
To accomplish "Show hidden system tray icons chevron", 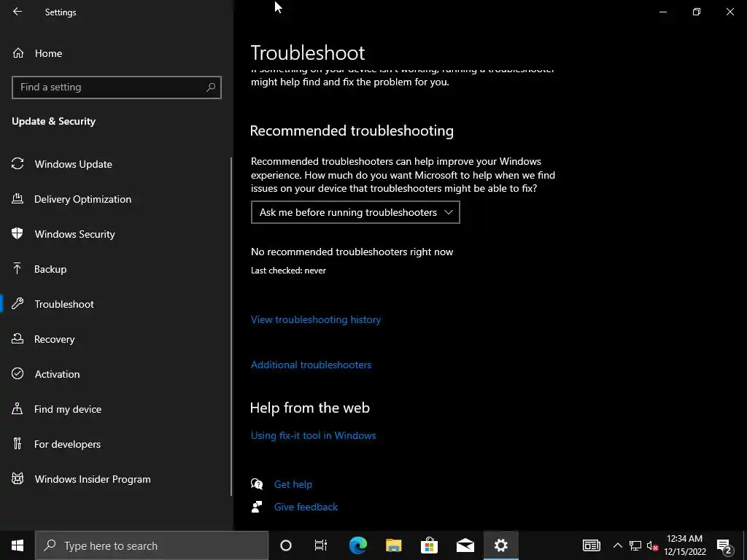I will 617,545.
